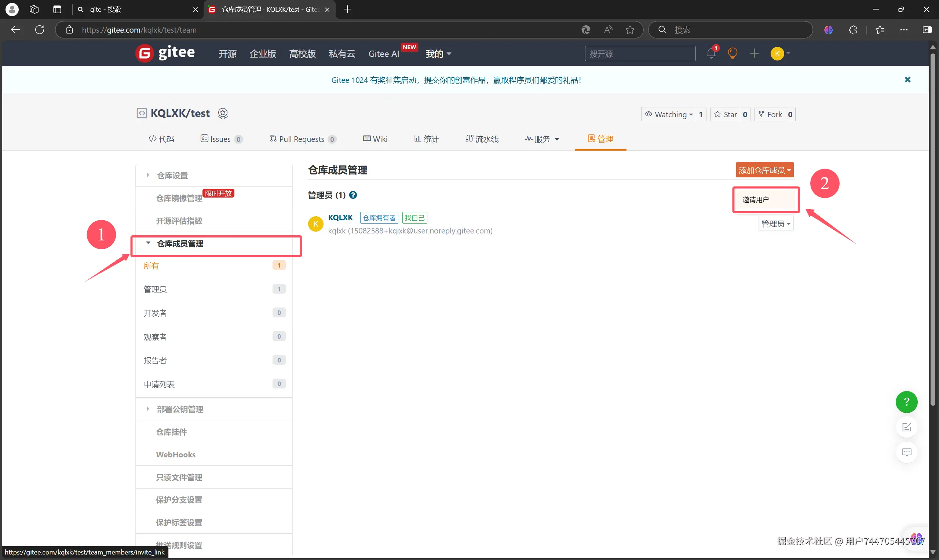Click the 搜开源 search input field
939x560 pixels.
(x=640, y=54)
